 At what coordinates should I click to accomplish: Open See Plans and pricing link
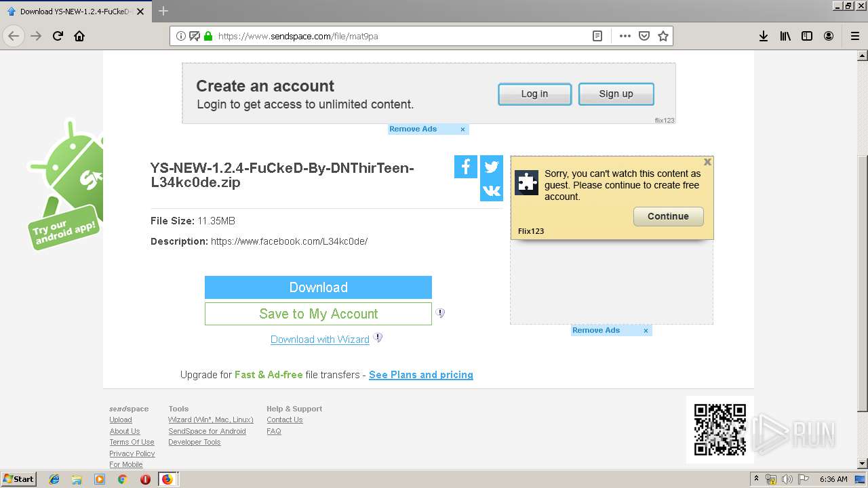tap(421, 375)
